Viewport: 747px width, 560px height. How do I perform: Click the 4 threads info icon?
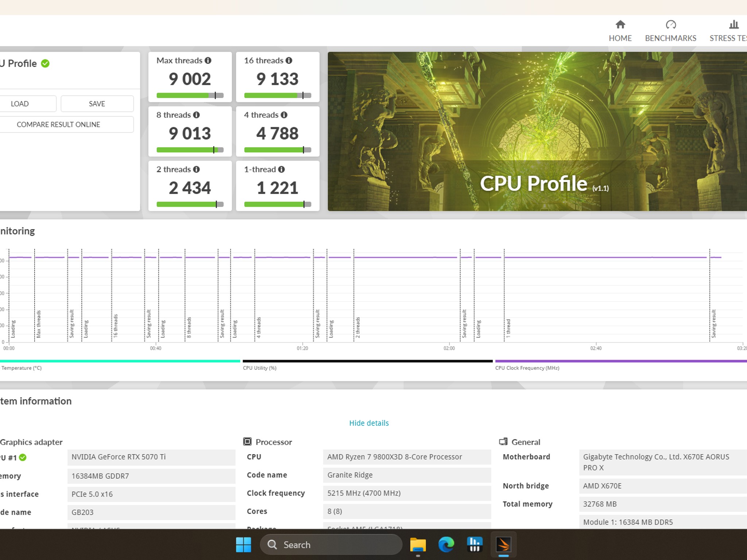(x=284, y=115)
